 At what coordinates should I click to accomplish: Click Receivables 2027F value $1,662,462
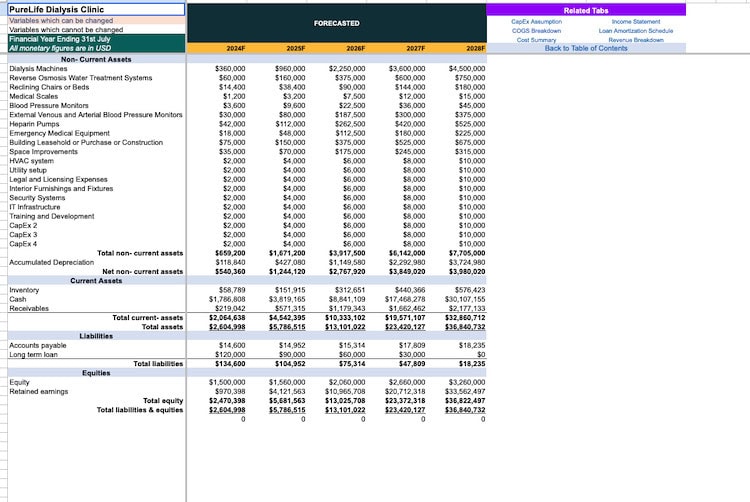407,308
